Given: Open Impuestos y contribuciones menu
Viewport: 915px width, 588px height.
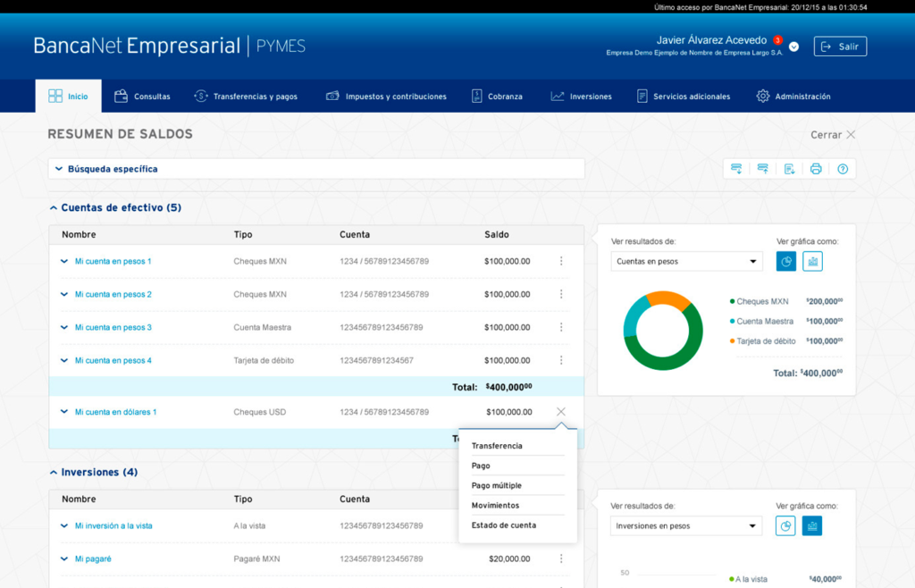Looking at the screenshot, I should click(386, 97).
